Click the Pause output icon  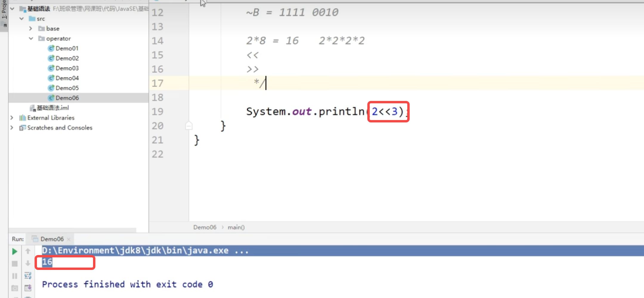click(x=14, y=276)
